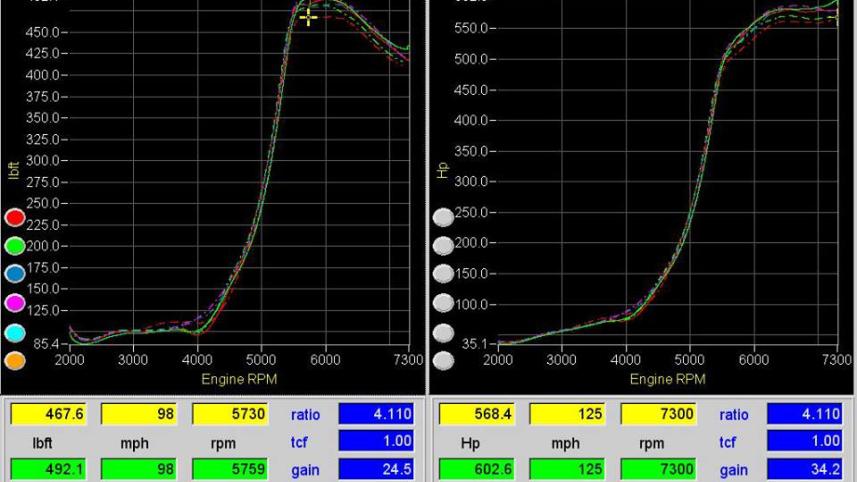
Task: Select the horsepower gain 34.2 field
Action: tap(804, 469)
